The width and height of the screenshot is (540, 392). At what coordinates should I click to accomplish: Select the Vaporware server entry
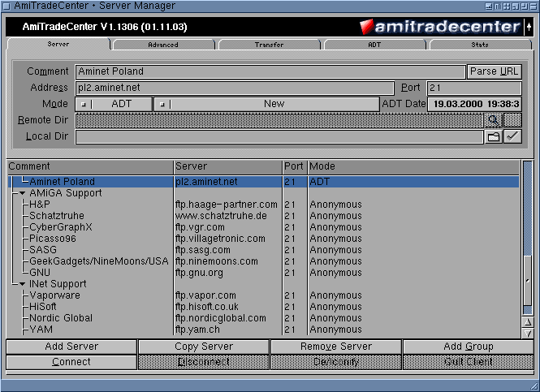tap(54, 295)
